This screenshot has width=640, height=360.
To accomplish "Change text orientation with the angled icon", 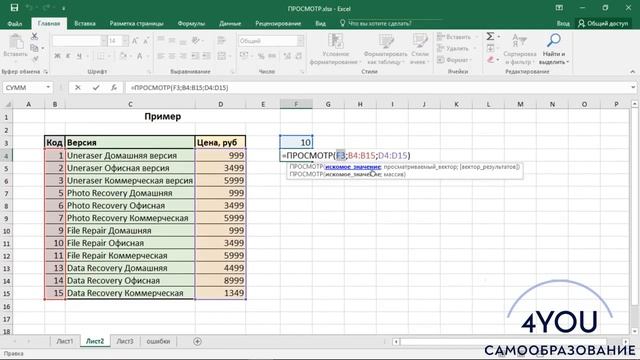I will 196,40.
